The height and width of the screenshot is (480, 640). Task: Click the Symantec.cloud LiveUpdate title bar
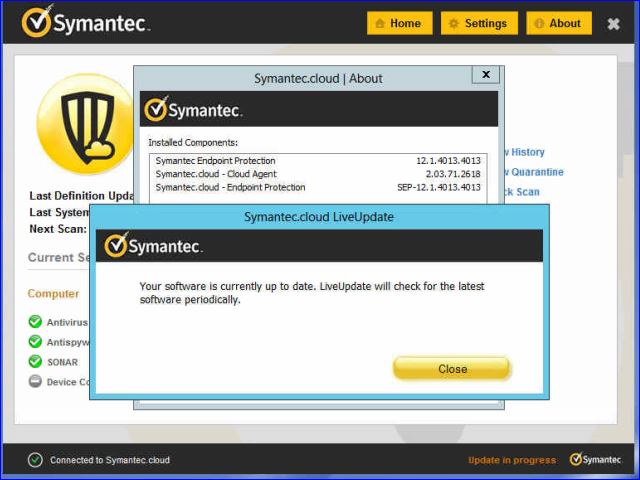pos(319,217)
